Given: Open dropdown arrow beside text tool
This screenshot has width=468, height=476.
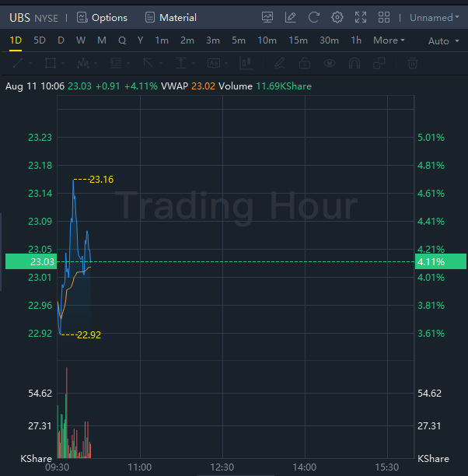Looking at the screenshot, I should (x=226, y=63).
